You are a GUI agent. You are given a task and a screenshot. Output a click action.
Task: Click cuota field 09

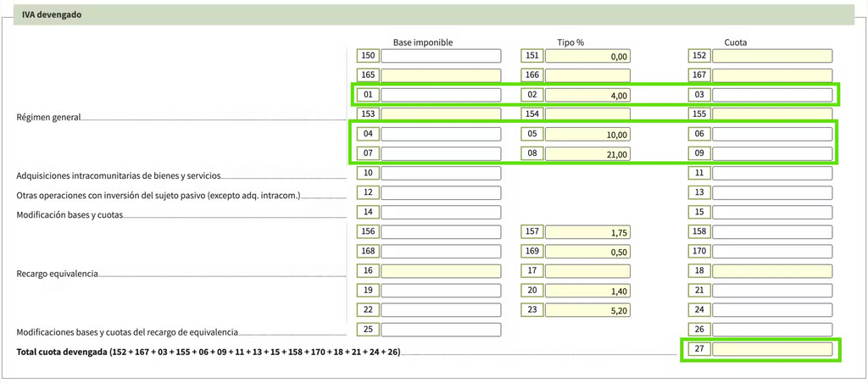(772, 153)
